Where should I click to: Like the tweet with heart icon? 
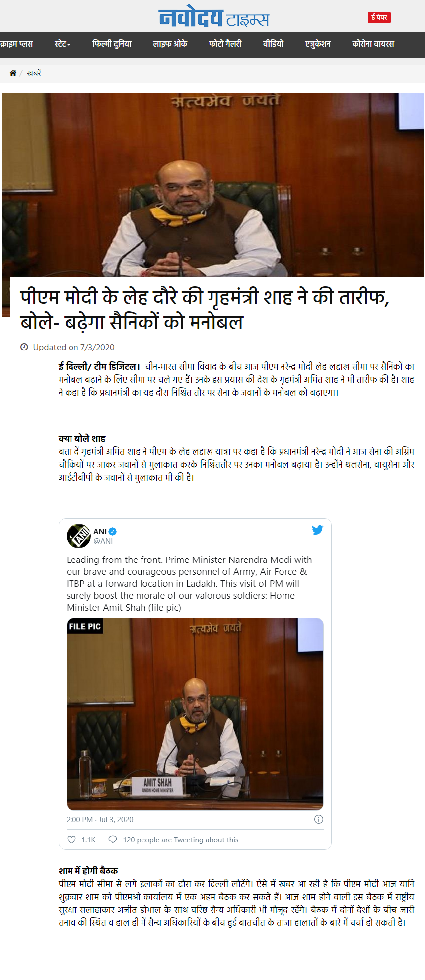71,840
